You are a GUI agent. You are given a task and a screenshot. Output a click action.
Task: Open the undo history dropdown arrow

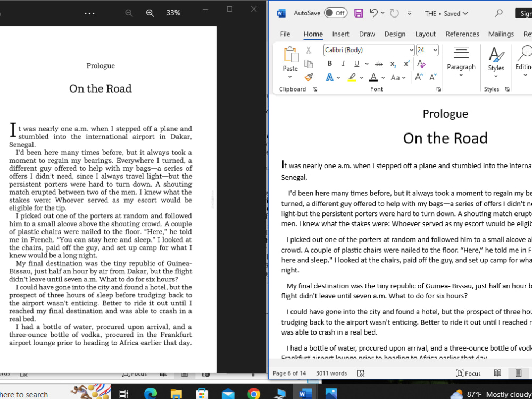[383, 13]
